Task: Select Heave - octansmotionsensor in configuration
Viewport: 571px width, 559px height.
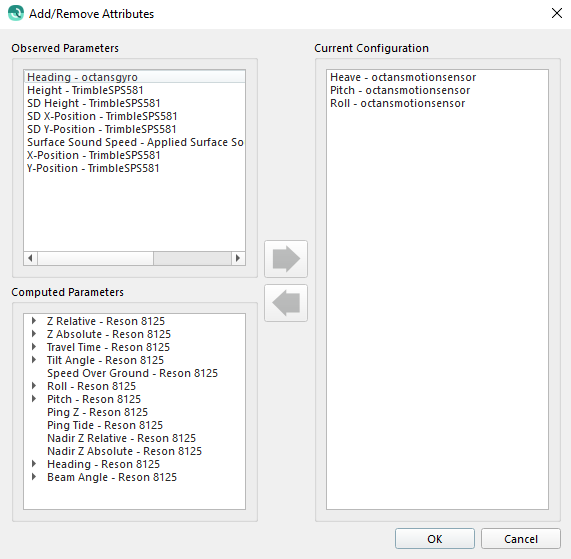Action: point(437,77)
